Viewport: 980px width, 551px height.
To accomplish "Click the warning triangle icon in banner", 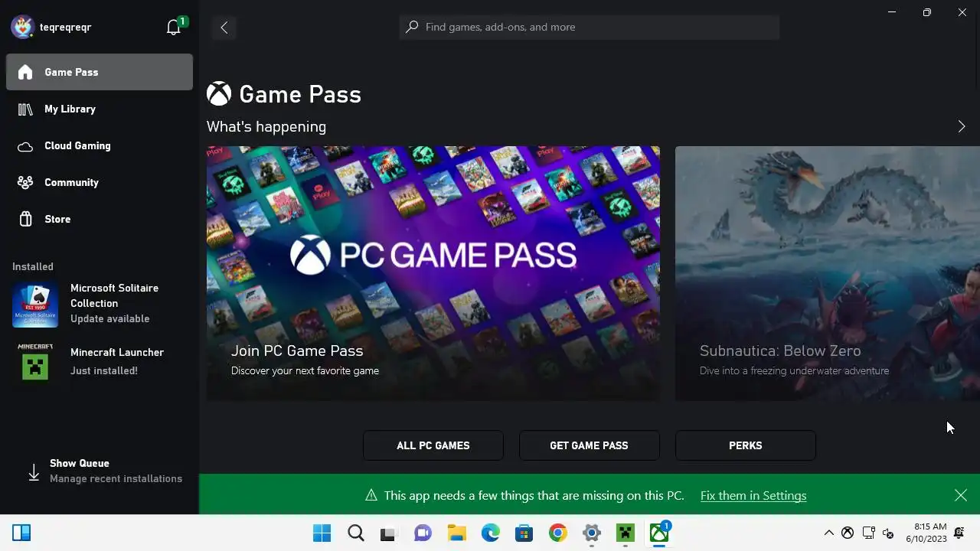I will pos(371,495).
